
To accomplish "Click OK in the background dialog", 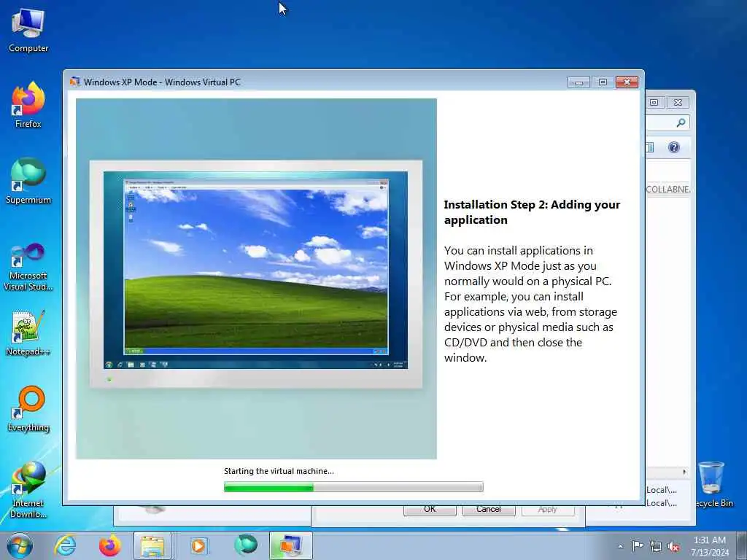I will 430,510.
